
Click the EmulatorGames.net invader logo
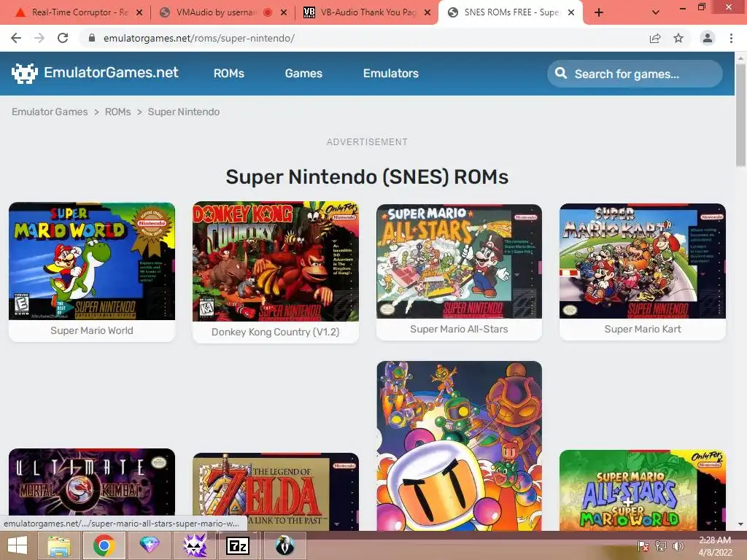[24, 74]
